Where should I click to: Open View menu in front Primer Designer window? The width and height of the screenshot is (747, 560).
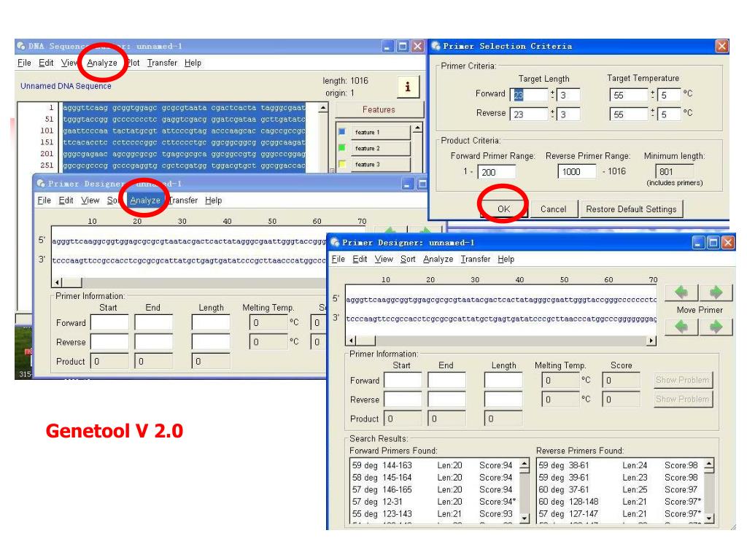point(384,259)
